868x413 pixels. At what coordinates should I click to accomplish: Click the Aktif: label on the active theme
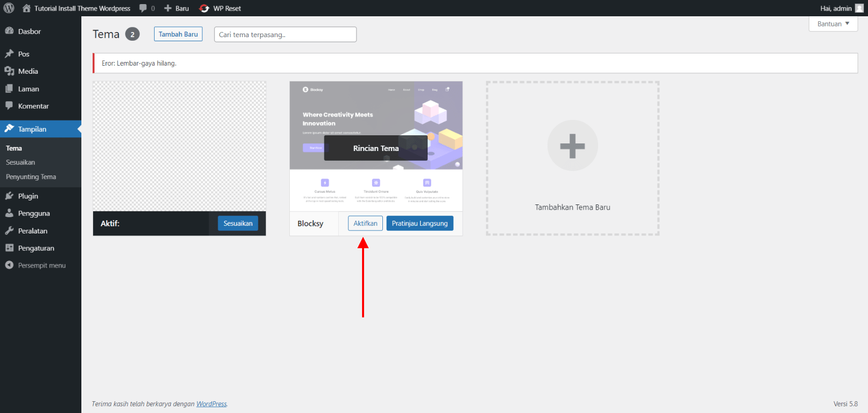pos(110,223)
